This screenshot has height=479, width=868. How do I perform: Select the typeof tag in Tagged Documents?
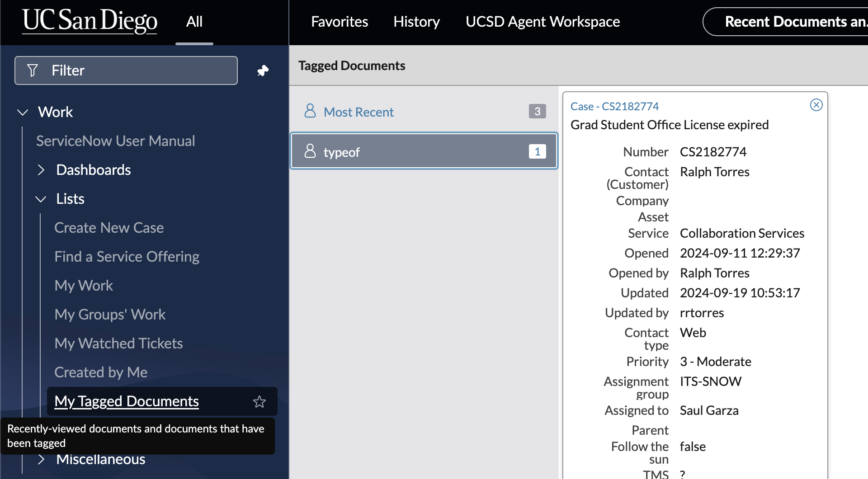tap(423, 151)
